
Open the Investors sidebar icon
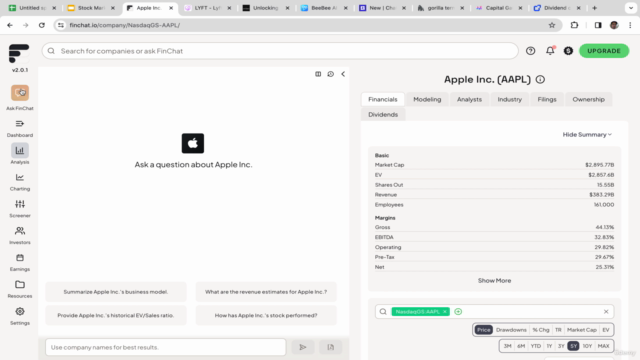click(20, 231)
